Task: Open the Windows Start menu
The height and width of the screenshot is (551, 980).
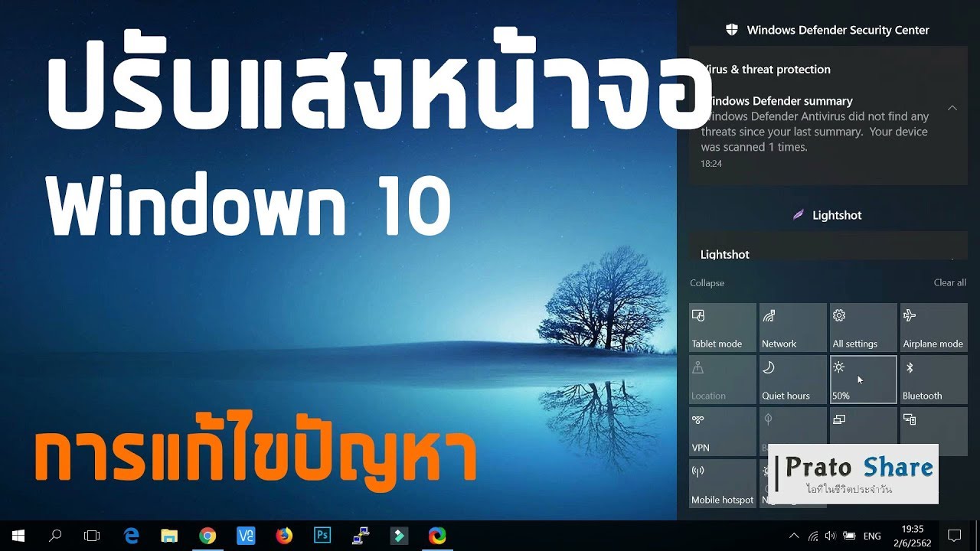Action: pos(18,536)
